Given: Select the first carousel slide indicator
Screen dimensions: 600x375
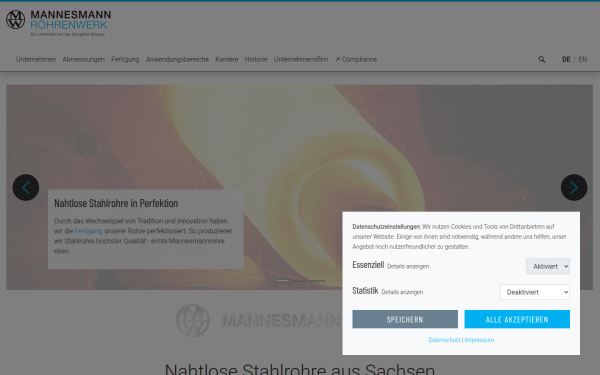Looking at the screenshot, I should point(282,281).
